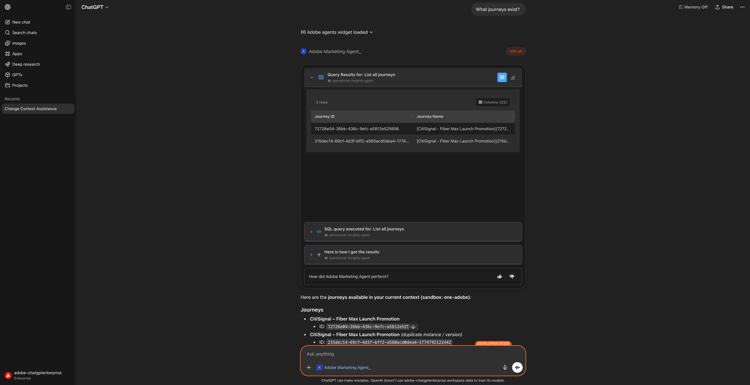Expand the Adobe agents widget loaded dropdown

point(337,32)
